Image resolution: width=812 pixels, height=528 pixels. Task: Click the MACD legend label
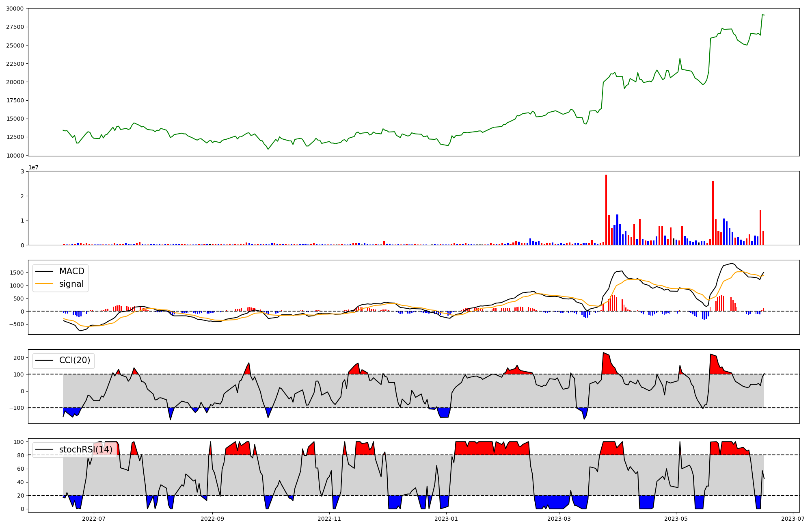[71, 271]
